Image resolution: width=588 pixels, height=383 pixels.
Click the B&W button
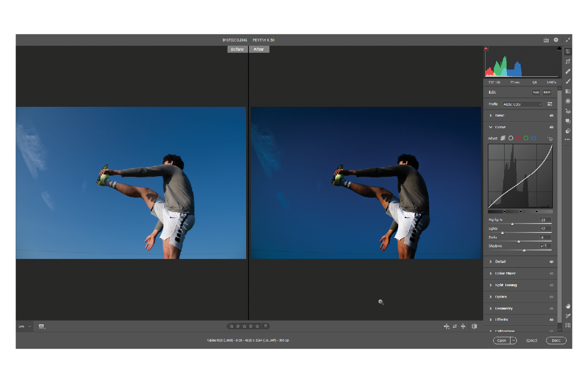pos(547,93)
